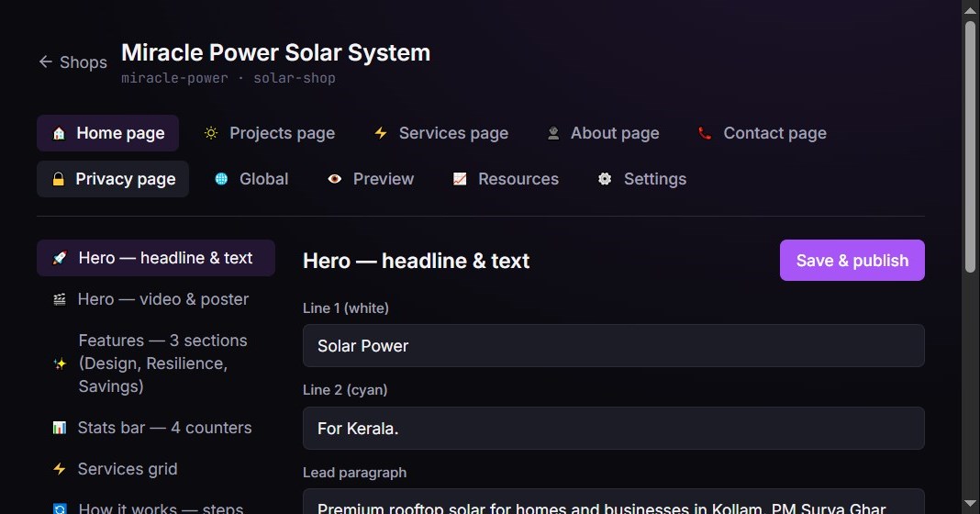Click the Line 2 (cyan) label
The image size is (980, 514).
(345, 390)
